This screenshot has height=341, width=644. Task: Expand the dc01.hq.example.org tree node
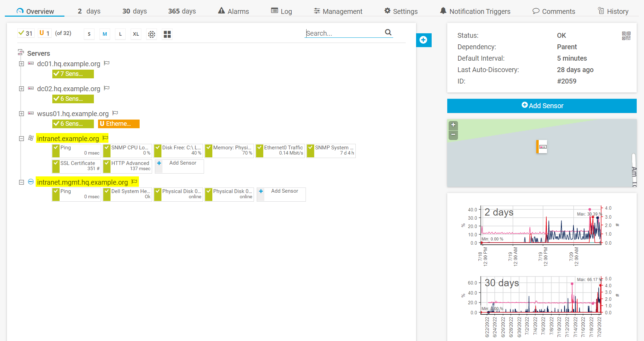21,64
